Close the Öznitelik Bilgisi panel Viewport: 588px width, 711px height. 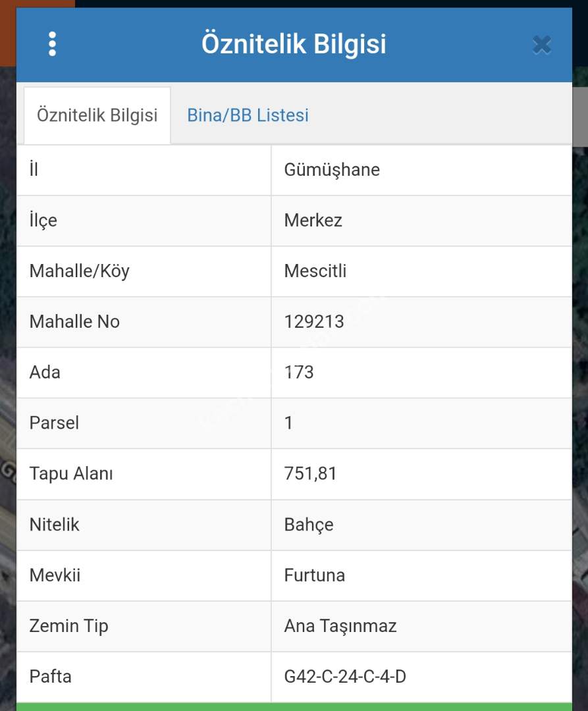coord(541,45)
